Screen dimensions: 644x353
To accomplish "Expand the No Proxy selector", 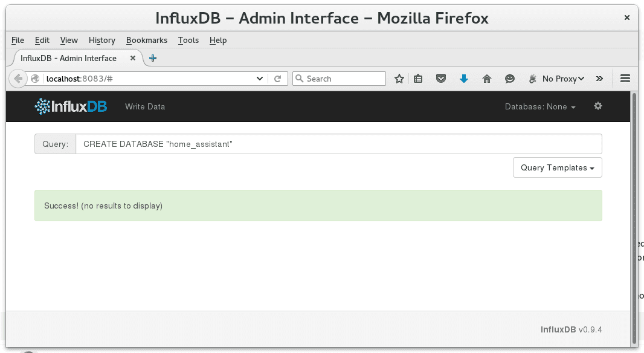I will pos(557,79).
